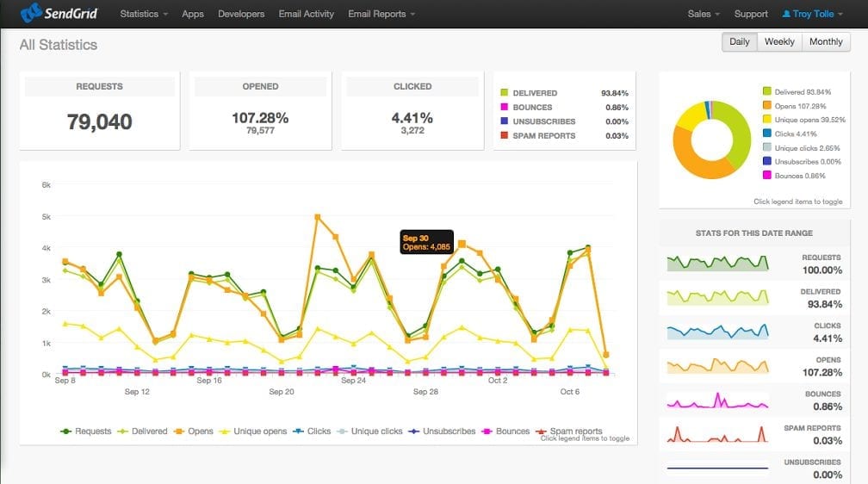Image resolution: width=868 pixels, height=484 pixels.
Task: Click the Opens sparkline chart
Action: click(717, 365)
